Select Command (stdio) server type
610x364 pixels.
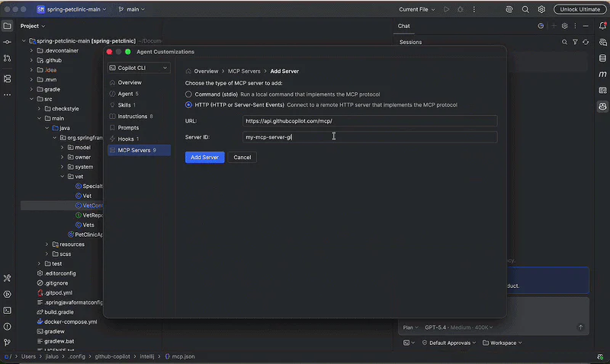188,94
